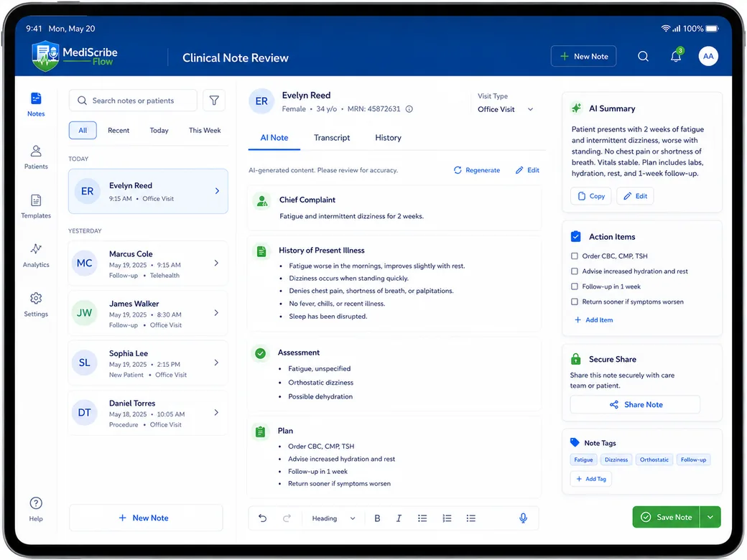
Task: Open the Visit Type Office Visit dropdown
Action: click(x=506, y=110)
